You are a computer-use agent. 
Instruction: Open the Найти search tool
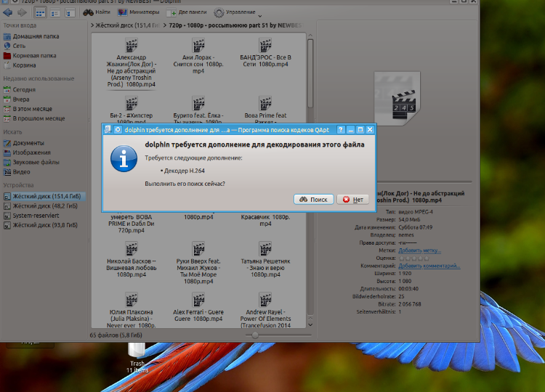pos(97,12)
